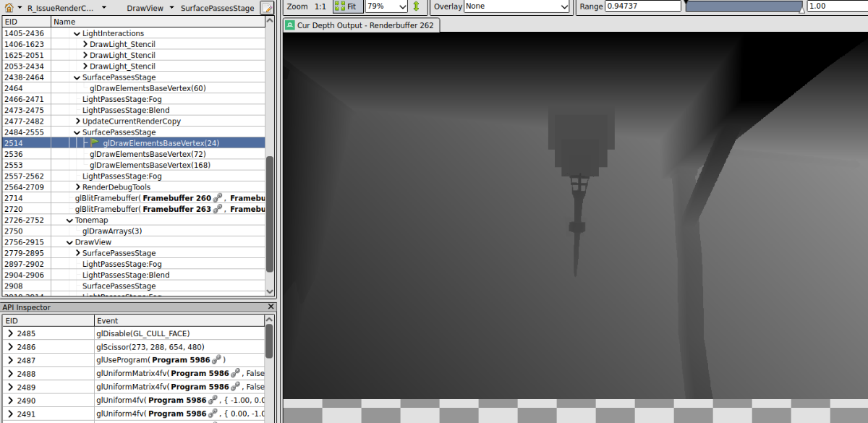Click the green flag on event 2514
The width and height of the screenshot is (868, 423).
pyautogui.click(x=95, y=143)
